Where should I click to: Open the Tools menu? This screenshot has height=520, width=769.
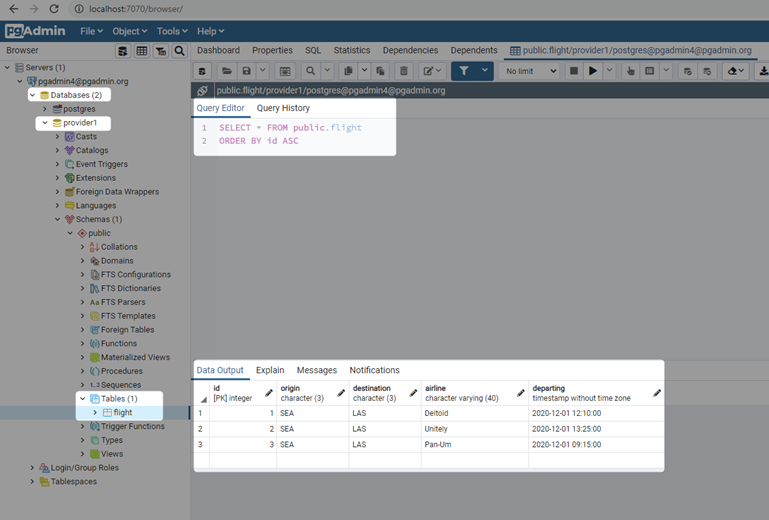(172, 31)
